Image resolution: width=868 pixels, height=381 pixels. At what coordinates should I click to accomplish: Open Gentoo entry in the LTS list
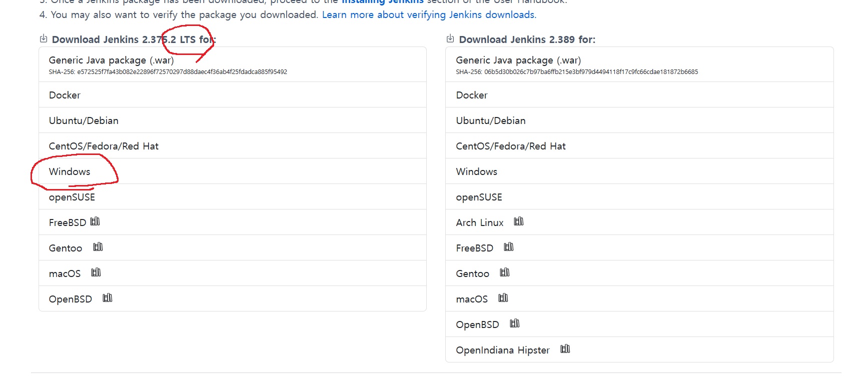(x=233, y=248)
